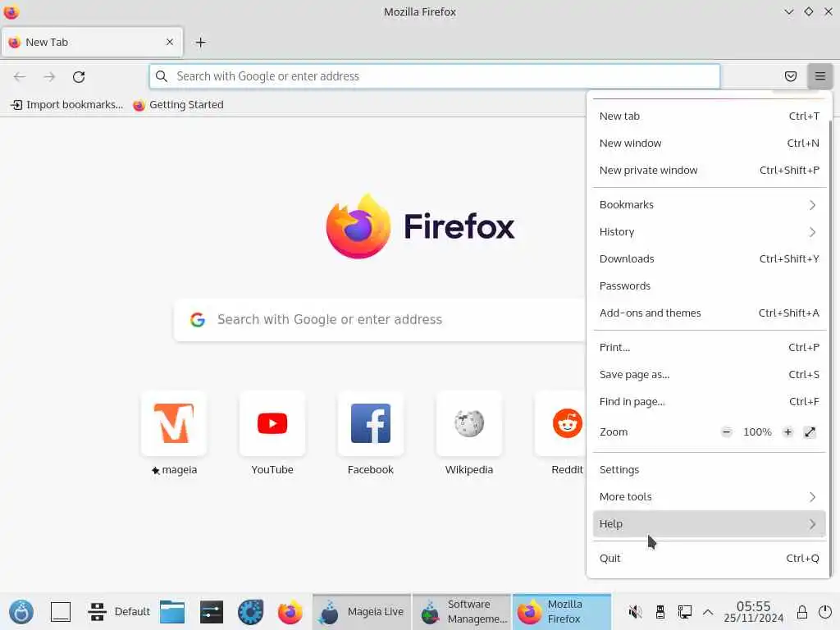Viewport: 840px width, 630px height.
Task: Open Settings from the menu
Action: (709, 470)
